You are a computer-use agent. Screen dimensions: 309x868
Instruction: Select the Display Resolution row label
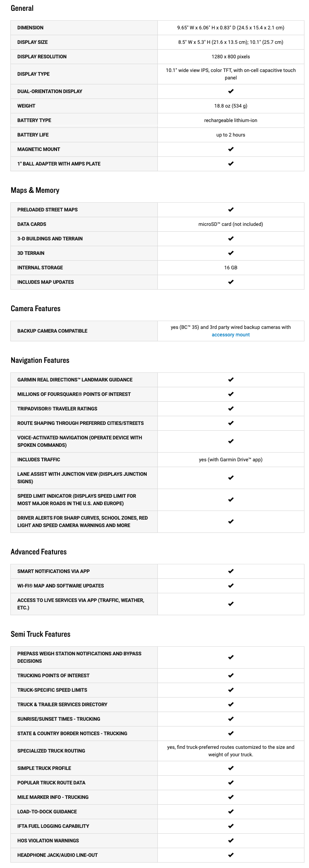[42, 57]
